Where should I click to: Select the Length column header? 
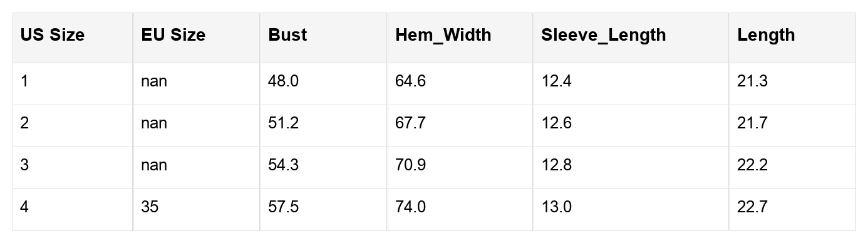coord(792,38)
